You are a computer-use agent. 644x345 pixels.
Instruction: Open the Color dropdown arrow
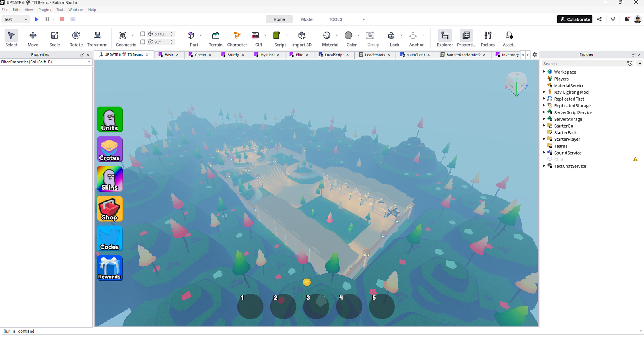[x=358, y=35]
